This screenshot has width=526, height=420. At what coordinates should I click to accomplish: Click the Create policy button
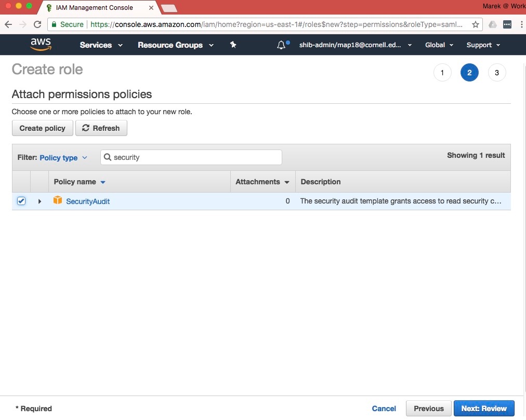coord(42,128)
